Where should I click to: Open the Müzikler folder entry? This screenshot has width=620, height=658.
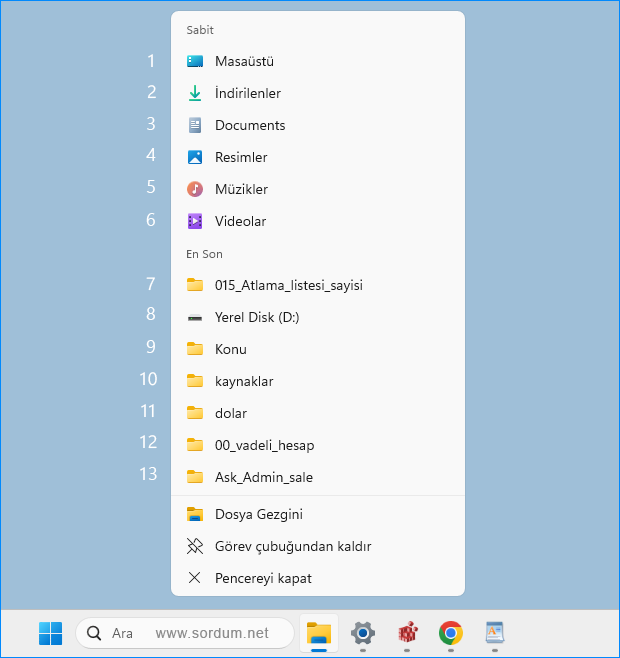[x=318, y=189]
